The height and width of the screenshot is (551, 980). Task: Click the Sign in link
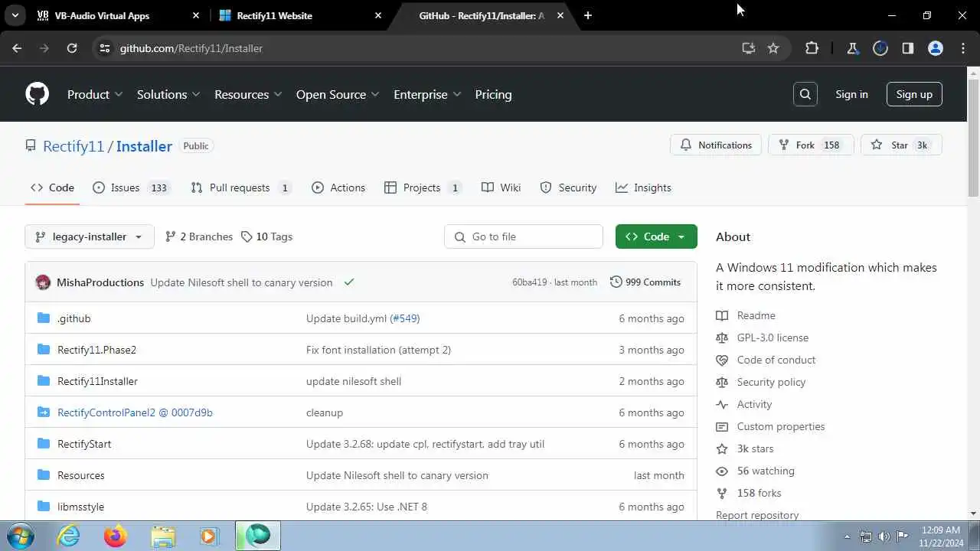[851, 94]
